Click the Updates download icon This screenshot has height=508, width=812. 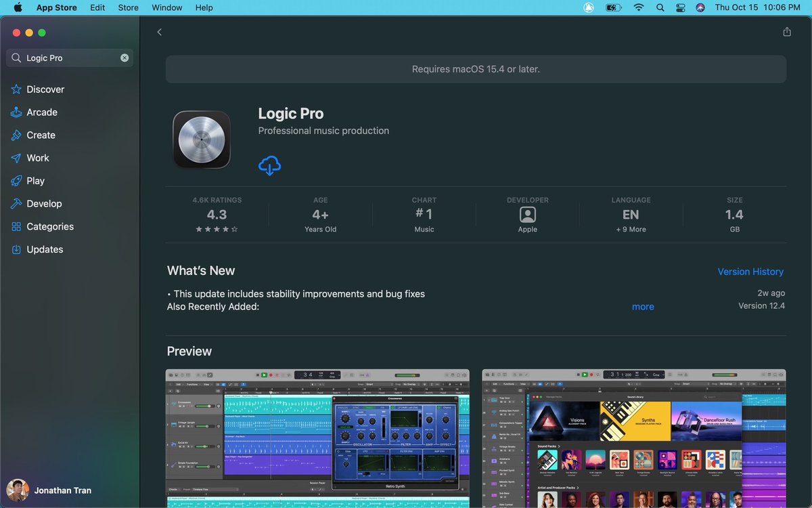point(16,249)
